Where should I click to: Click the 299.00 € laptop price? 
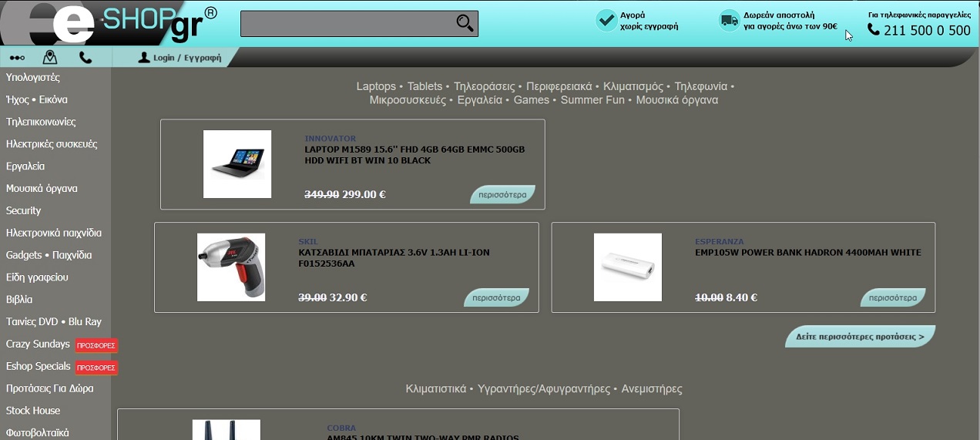click(x=364, y=194)
